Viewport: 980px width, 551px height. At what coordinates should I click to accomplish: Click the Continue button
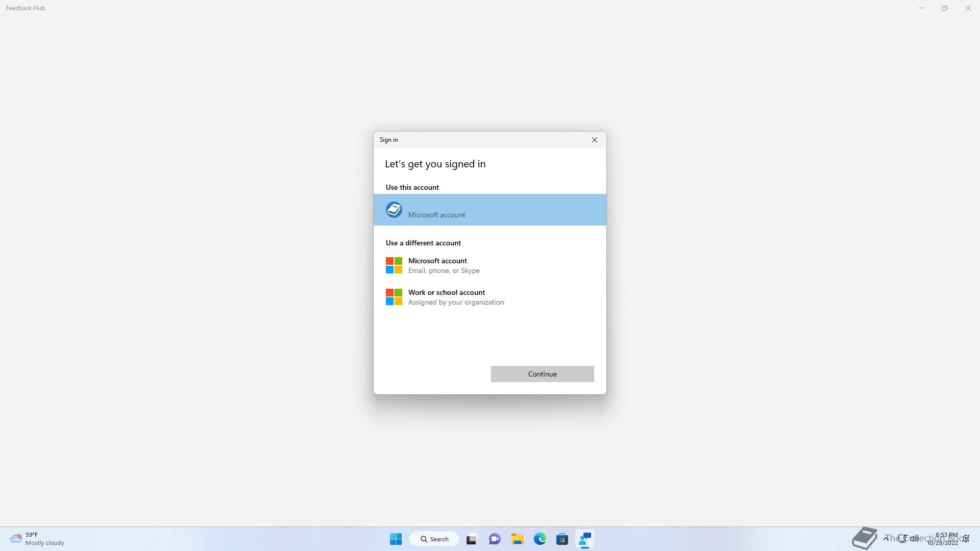coord(542,374)
